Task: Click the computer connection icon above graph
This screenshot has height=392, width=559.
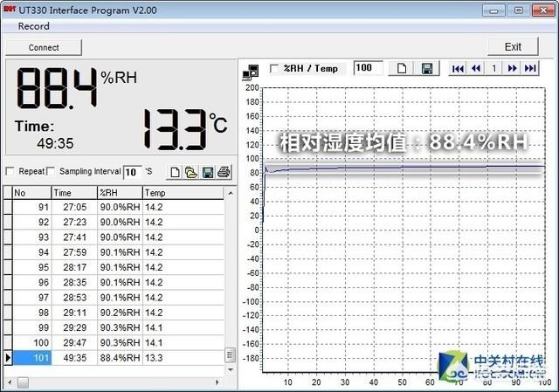Action: click(251, 72)
